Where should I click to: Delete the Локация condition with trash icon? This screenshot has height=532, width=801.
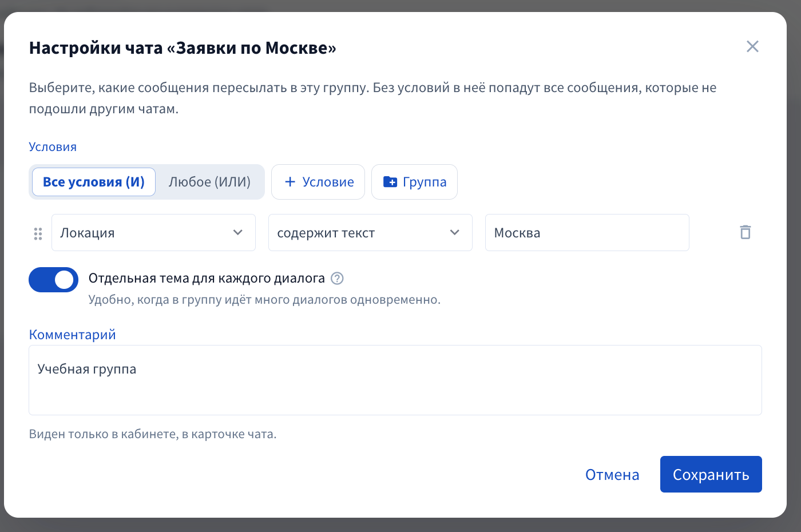pyautogui.click(x=745, y=232)
